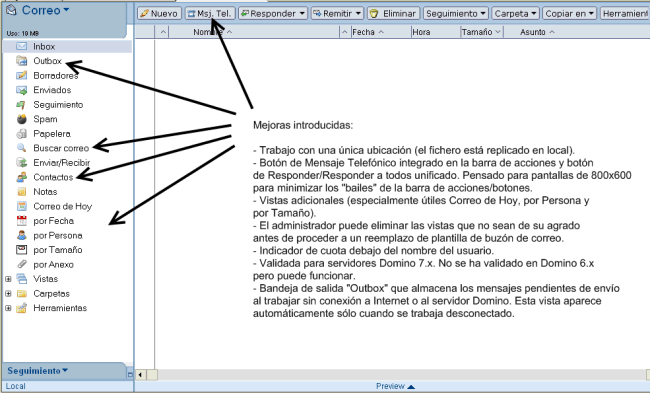The width and height of the screenshot is (650, 393).
Task: Open Buscar correo magnifier icon
Action: (22, 148)
